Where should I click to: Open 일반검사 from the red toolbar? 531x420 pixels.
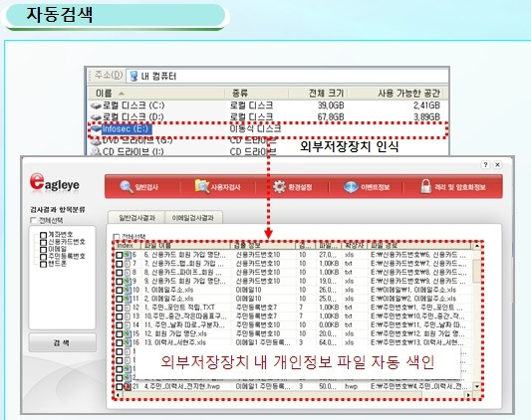138,187
